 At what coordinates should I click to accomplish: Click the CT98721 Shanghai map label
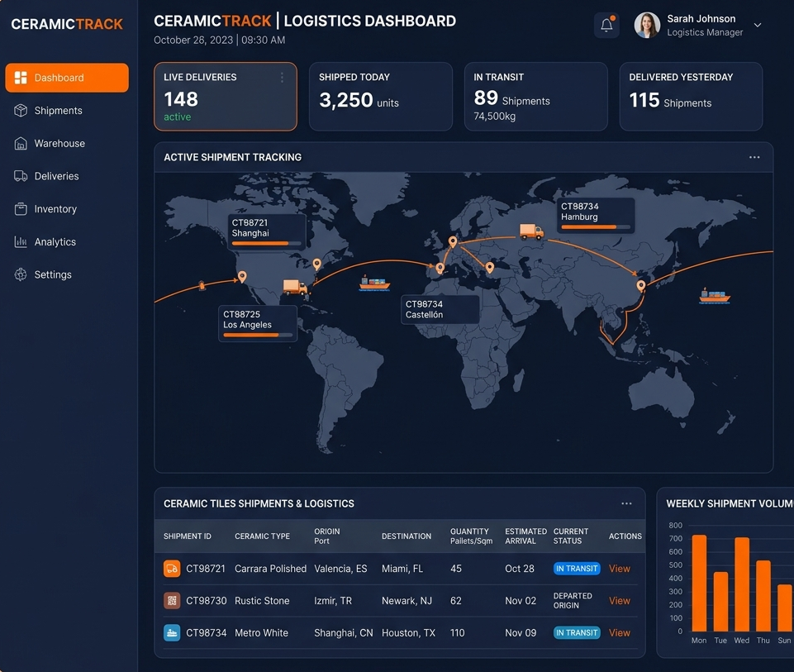click(267, 232)
